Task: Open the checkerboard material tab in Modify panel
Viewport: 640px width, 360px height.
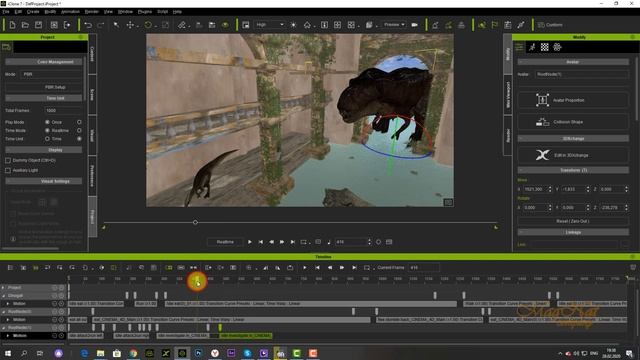Action: click(545, 47)
